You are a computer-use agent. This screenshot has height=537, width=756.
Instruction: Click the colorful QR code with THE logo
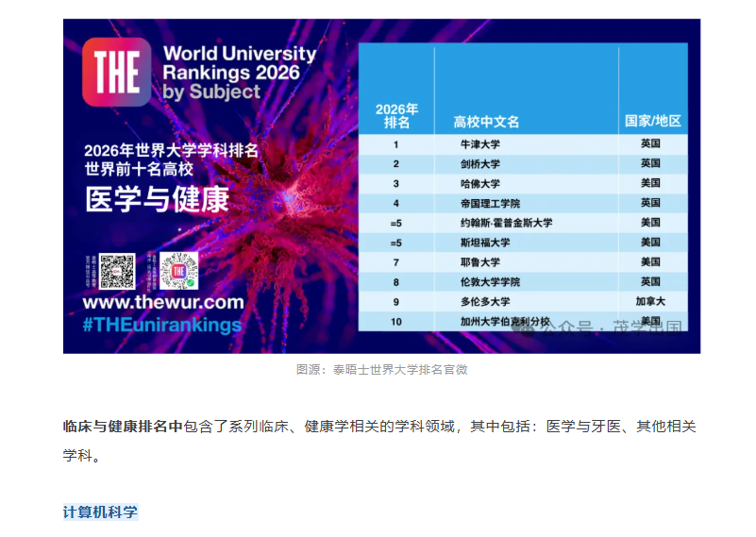tap(179, 271)
